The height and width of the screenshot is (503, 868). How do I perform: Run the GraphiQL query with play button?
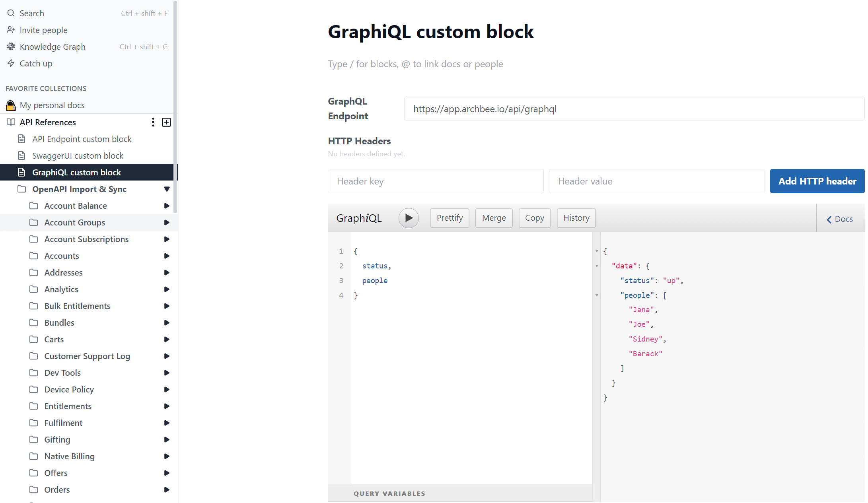pyautogui.click(x=409, y=218)
